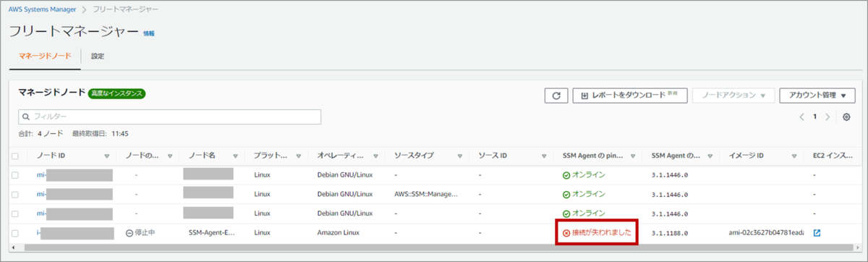Select the third Debian node checkbox
The width and height of the screenshot is (868, 262).
click(15, 214)
